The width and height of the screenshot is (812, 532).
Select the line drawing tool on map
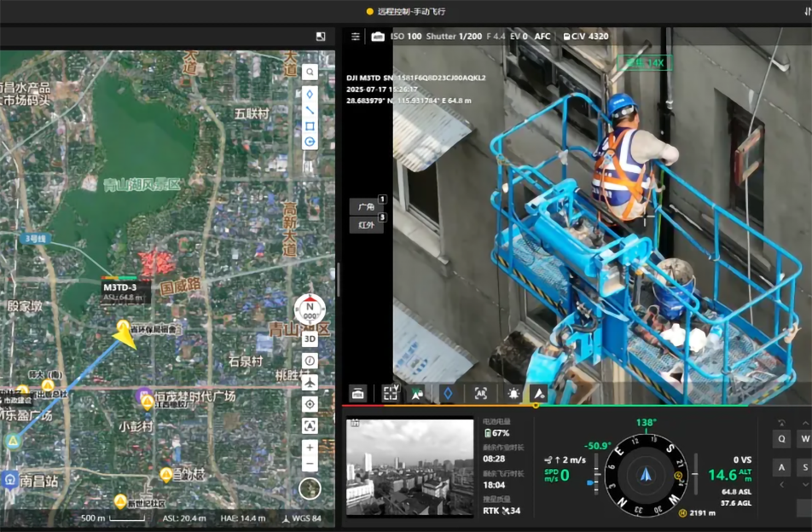tap(310, 110)
